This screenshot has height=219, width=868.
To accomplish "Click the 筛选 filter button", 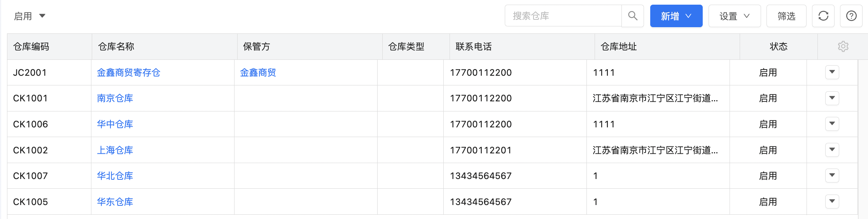I will (786, 16).
